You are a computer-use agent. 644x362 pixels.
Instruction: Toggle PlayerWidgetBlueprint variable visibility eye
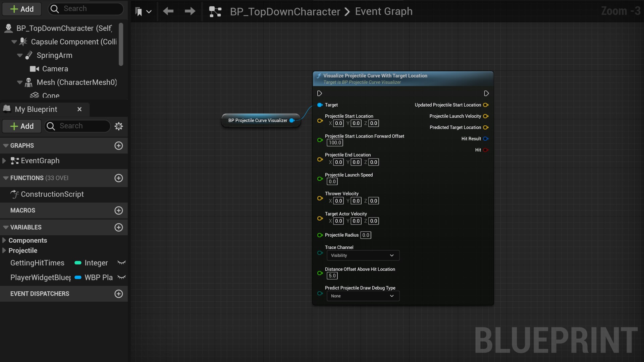point(121,278)
